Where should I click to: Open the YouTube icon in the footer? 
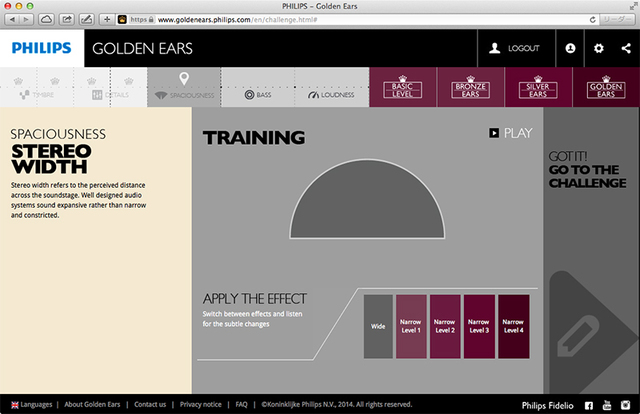pyautogui.click(x=607, y=405)
